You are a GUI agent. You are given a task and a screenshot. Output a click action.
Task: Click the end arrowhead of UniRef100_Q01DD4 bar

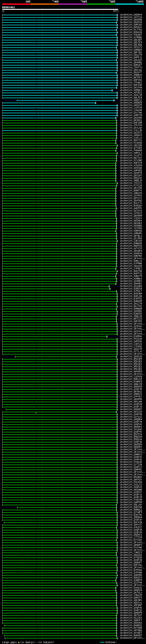click(x=109, y=286)
